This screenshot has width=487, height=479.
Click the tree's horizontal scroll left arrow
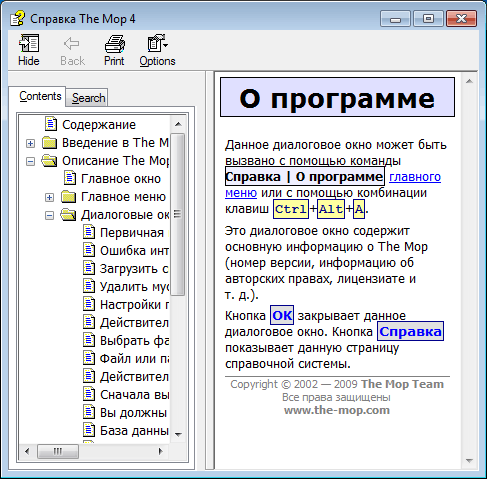tap(27, 451)
